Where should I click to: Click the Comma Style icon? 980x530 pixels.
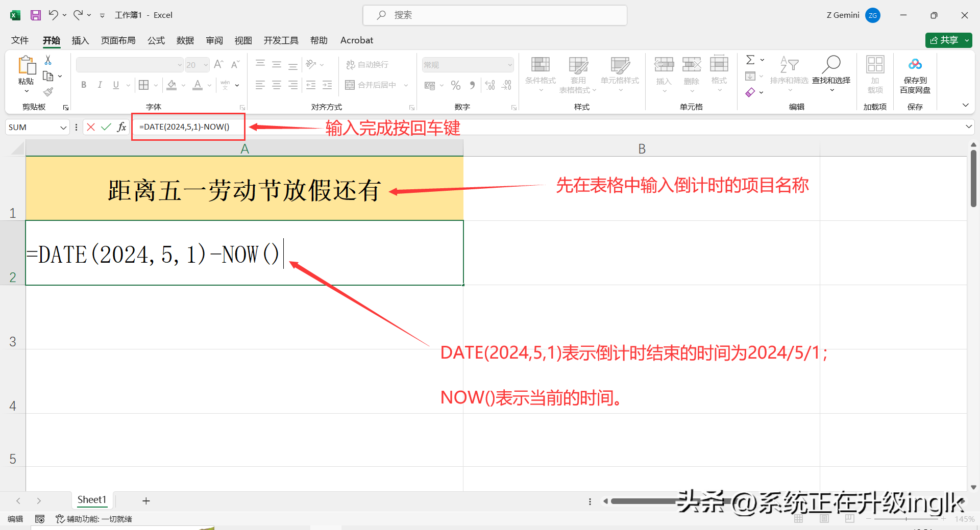(473, 85)
